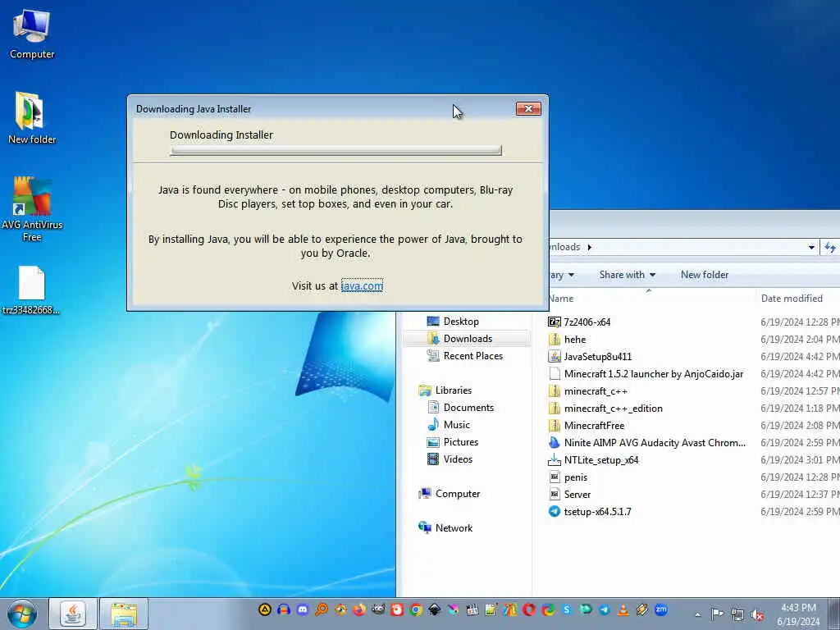Select Network in the navigation pane
Viewport: 840px width, 630px height.
[x=445, y=527]
